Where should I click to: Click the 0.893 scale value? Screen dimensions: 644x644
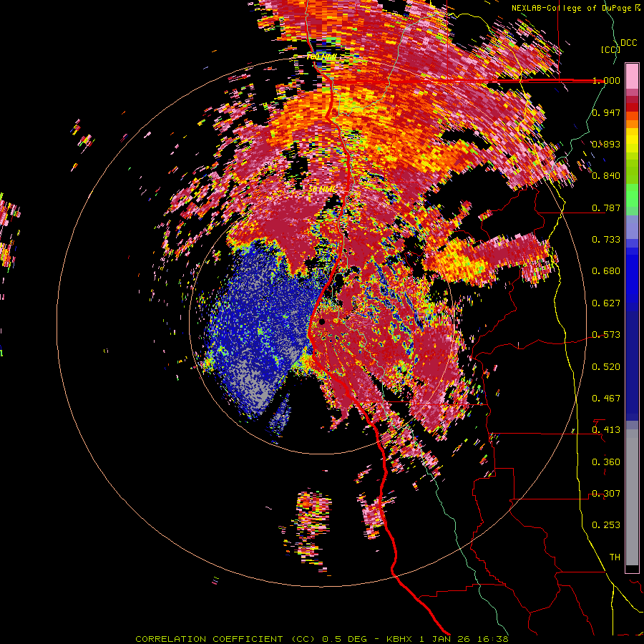[606, 144]
